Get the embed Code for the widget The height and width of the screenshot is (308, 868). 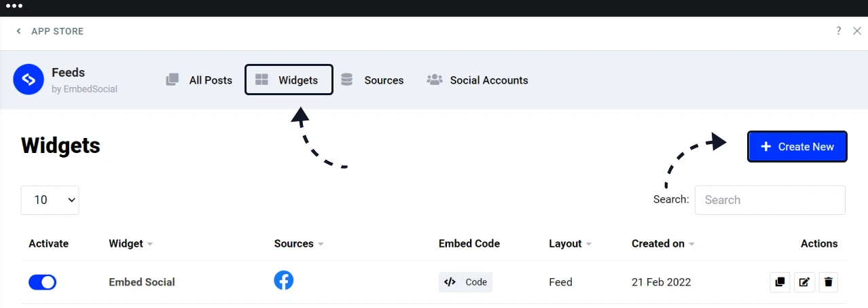(x=465, y=282)
